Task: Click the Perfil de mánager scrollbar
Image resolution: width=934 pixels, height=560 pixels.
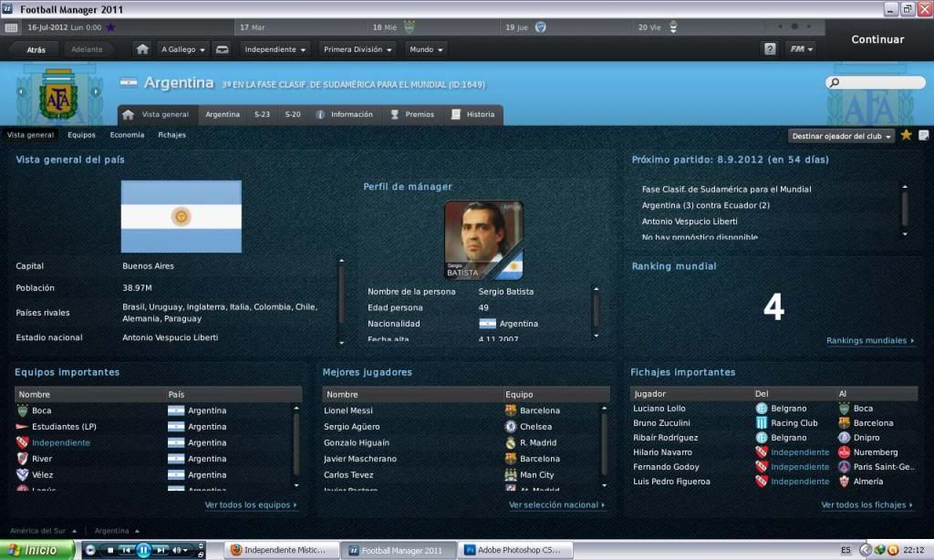Action: coord(596,312)
